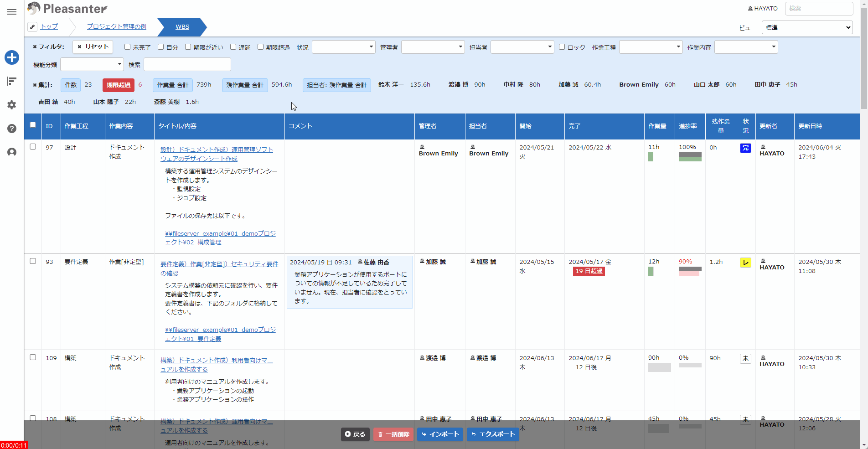This screenshot has width=868, height=449.
Task: Click the インポート button
Action: (x=440, y=434)
